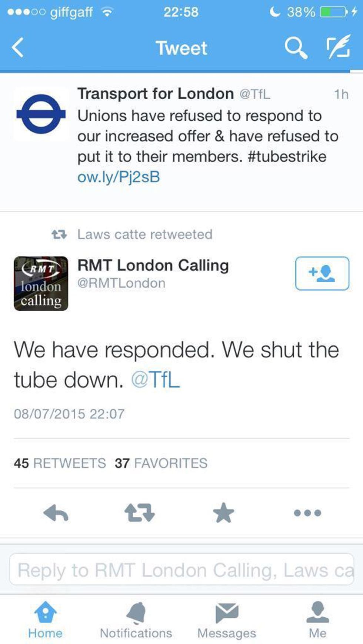Tap the reply arrow icon
363x644 pixels.
pos(56,513)
